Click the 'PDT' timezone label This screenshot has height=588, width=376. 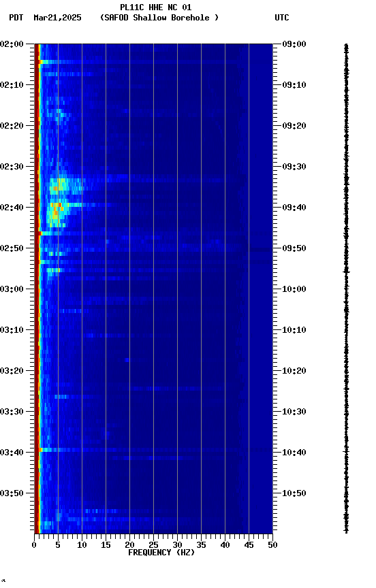[16, 18]
